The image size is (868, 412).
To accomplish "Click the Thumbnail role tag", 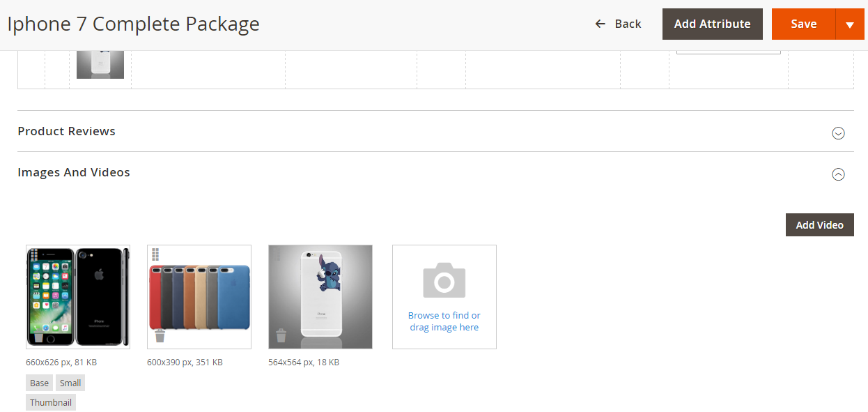I will click(51, 402).
